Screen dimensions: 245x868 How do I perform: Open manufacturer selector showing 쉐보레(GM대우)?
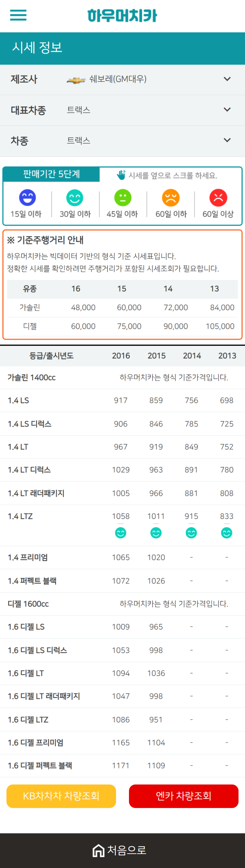tap(123, 79)
